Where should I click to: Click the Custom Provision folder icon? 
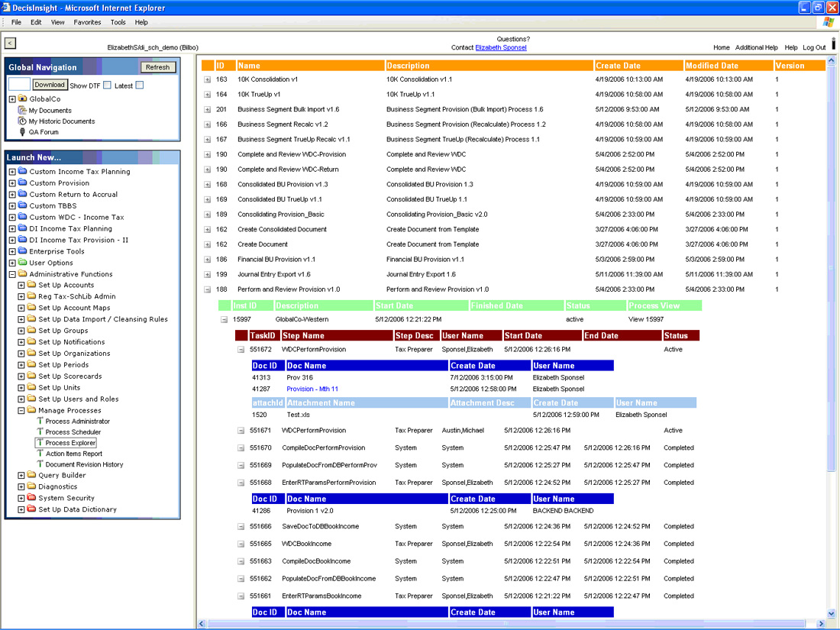(22, 183)
